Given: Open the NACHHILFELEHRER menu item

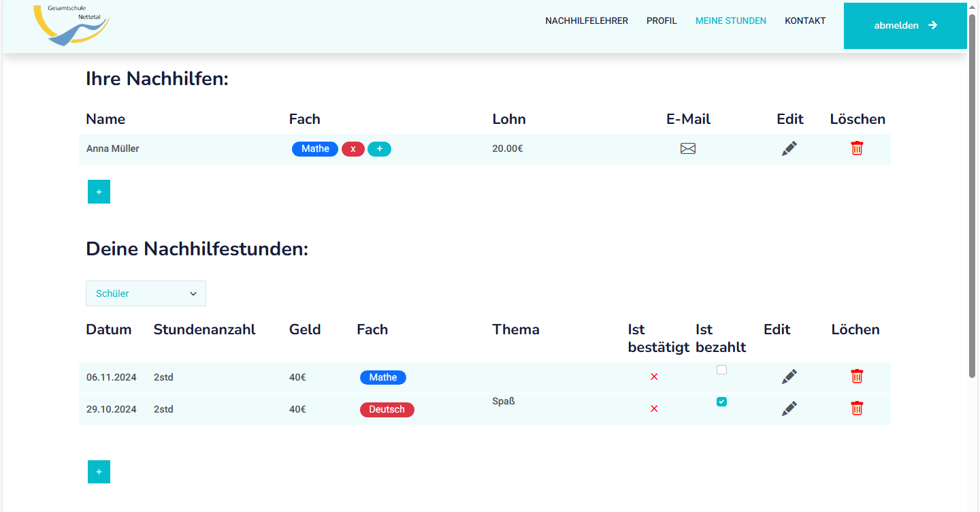Looking at the screenshot, I should [586, 21].
